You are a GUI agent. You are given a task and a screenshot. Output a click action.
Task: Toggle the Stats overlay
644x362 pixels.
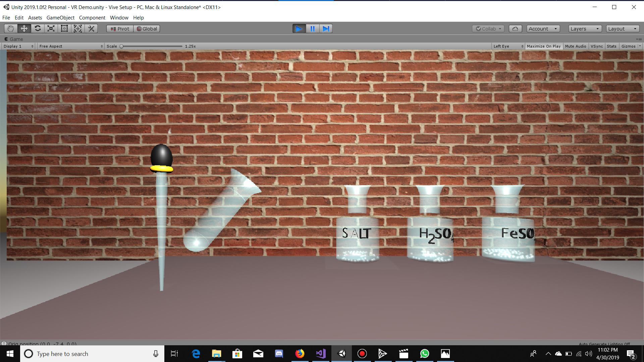click(611, 46)
